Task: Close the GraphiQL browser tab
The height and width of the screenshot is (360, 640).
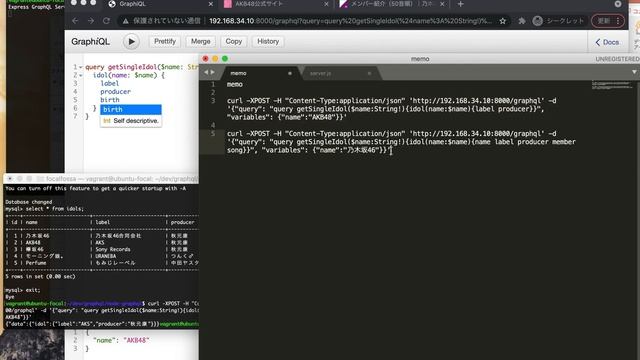Action: [x=211, y=4]
